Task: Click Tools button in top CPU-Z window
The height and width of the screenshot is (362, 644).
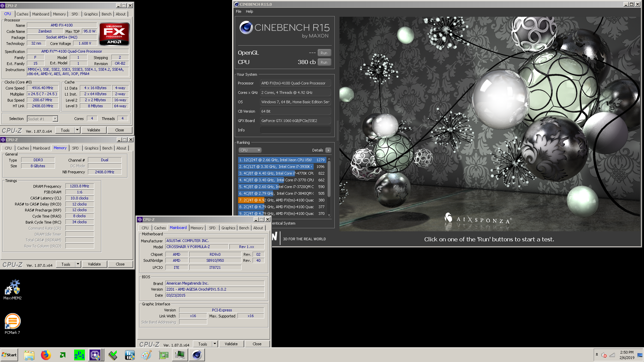Action: pyautogui.click(x=65, y=130)
